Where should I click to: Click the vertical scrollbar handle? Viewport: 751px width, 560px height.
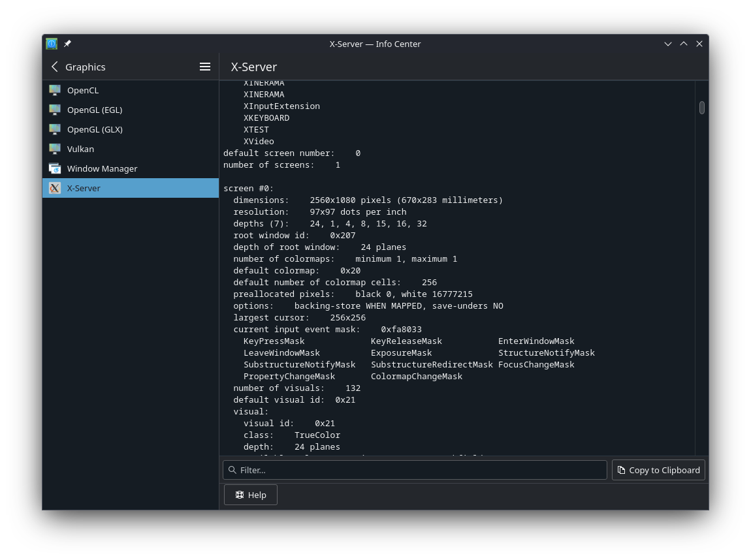(701, 108)
